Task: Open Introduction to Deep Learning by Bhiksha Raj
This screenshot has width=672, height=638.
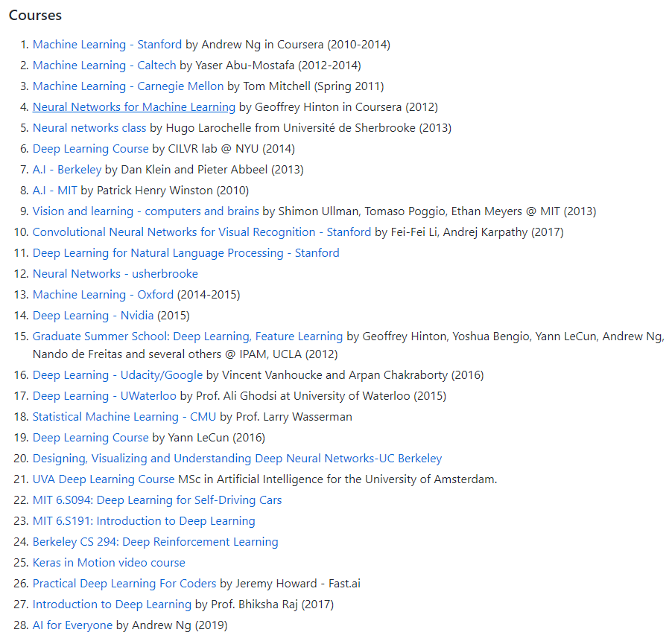Action: 112,604
